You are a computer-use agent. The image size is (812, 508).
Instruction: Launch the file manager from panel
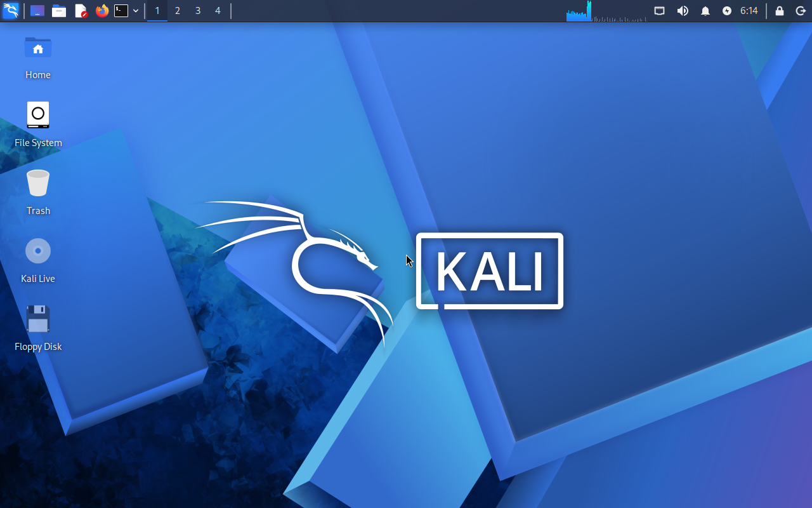click(x=59, y=11)
